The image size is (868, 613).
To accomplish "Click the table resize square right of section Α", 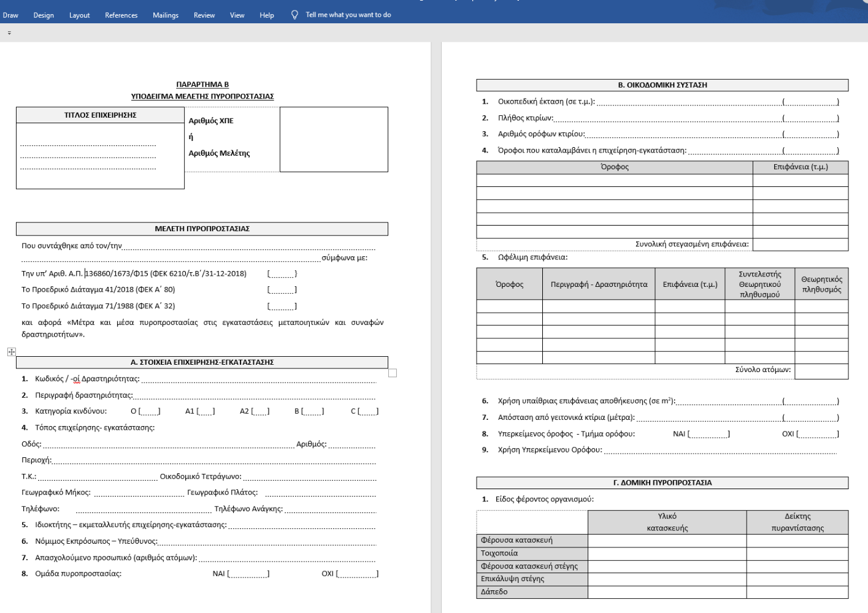I will tap(393, 373).
